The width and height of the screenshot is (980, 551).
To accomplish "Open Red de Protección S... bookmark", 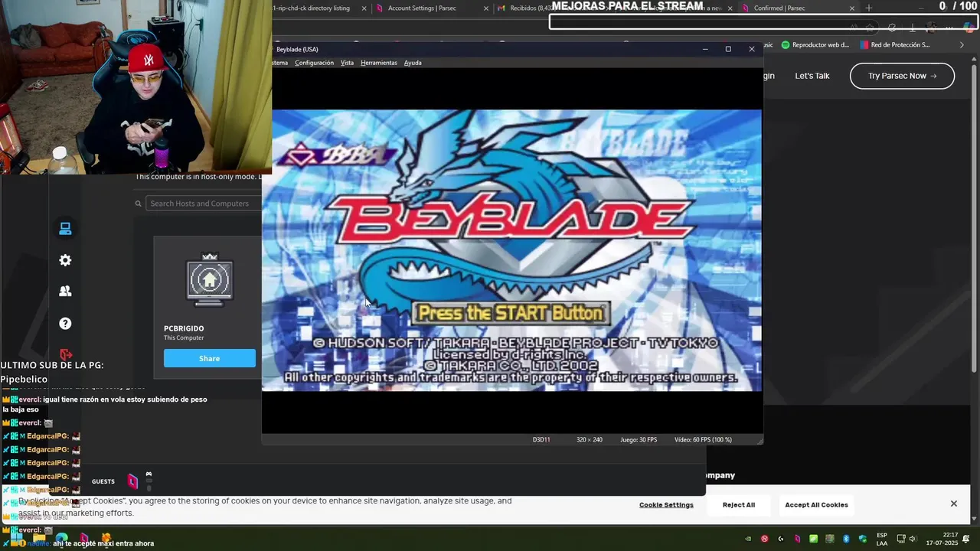I will tap(895, 45).
